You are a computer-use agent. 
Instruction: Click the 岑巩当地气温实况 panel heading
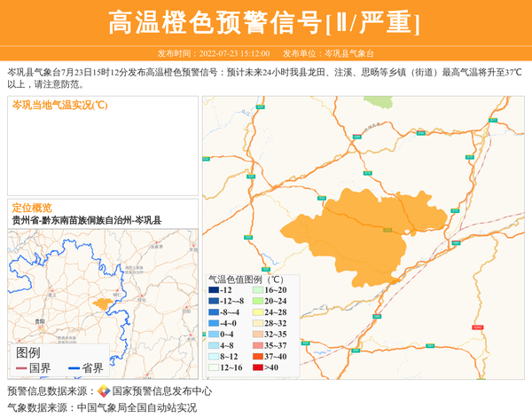click(x=60, y=106)
